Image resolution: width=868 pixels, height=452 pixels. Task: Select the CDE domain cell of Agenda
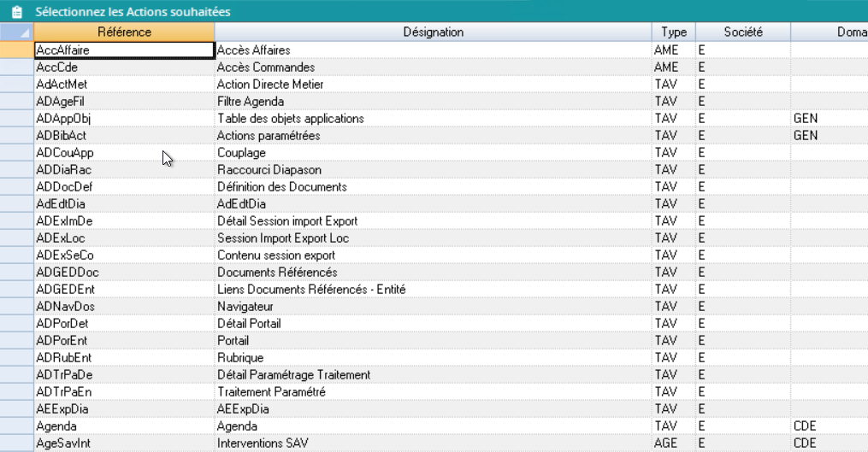click(828, 426)
